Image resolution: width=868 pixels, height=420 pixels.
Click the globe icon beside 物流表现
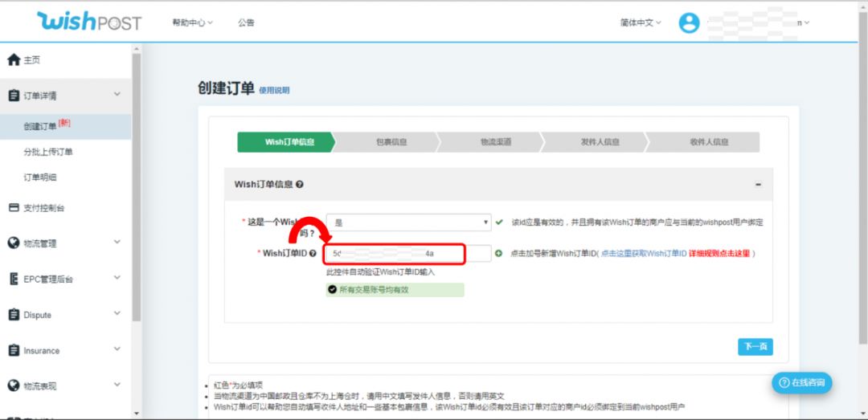pyautogui.click(x=14, y=385)
